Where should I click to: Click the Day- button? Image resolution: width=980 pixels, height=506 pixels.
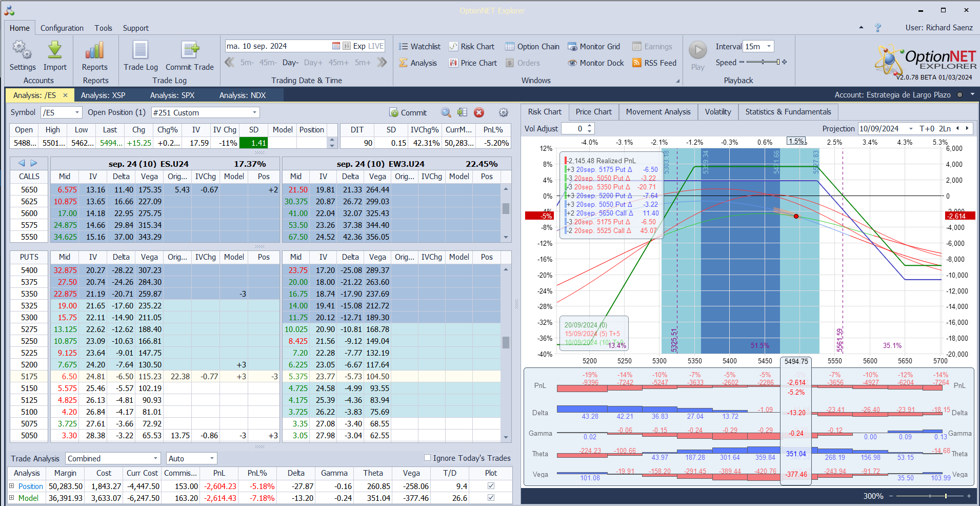point(290,63)
